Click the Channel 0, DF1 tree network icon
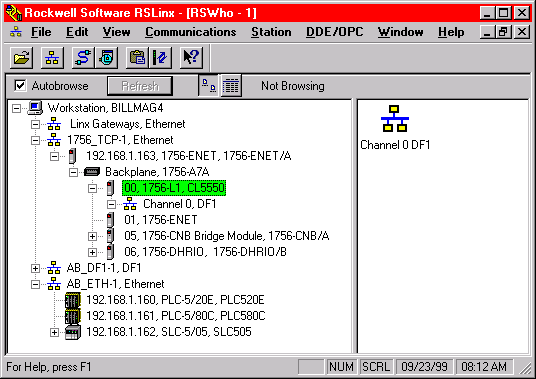The height and width of the screenshot is (379, 536). 130,204
